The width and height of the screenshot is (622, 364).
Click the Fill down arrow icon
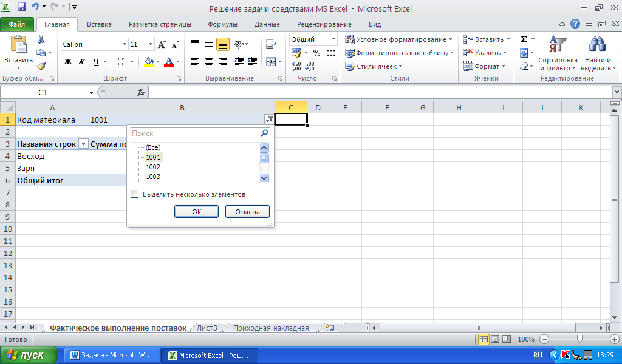click(524, 53)
